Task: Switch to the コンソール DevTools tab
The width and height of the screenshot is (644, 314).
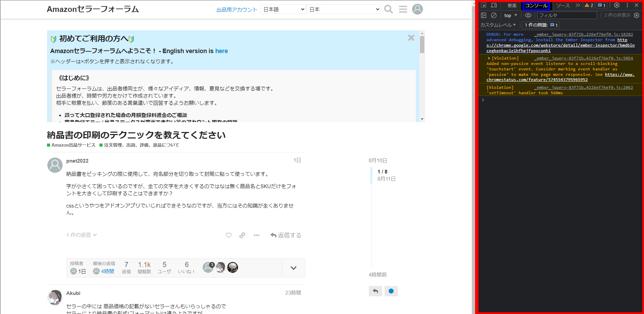Action: (536, 5)
